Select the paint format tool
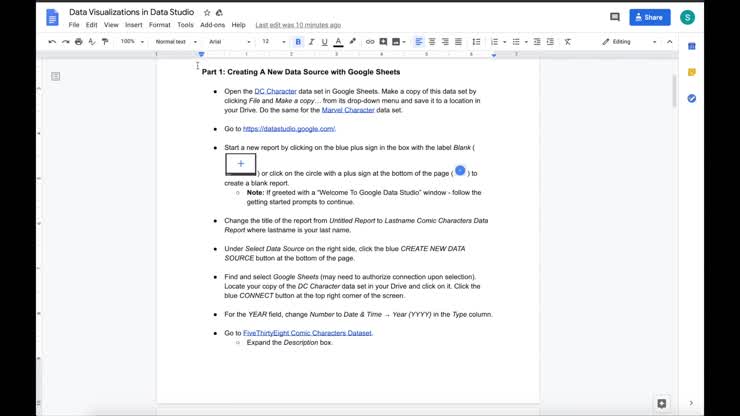The height and width of the screenshot is (416, 740). pyautogui.click(x=105, y=42)
